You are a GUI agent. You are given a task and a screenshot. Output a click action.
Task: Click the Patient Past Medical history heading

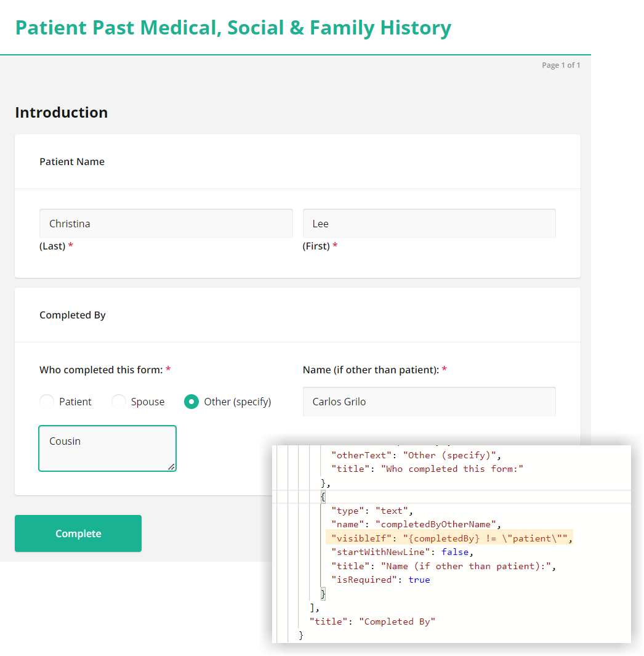(233, 28)
